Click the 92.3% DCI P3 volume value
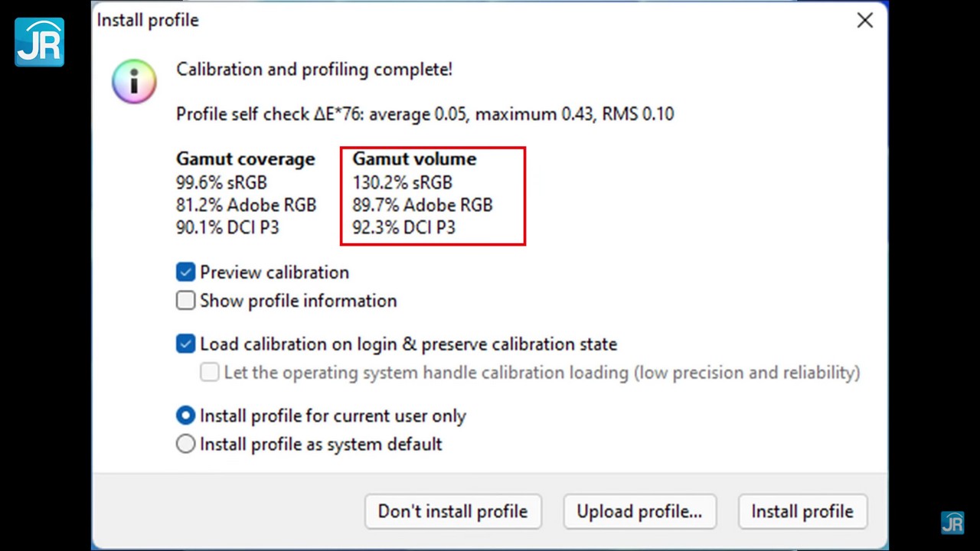The height and width of the screenshot is (551, 980). coord(403,227)
